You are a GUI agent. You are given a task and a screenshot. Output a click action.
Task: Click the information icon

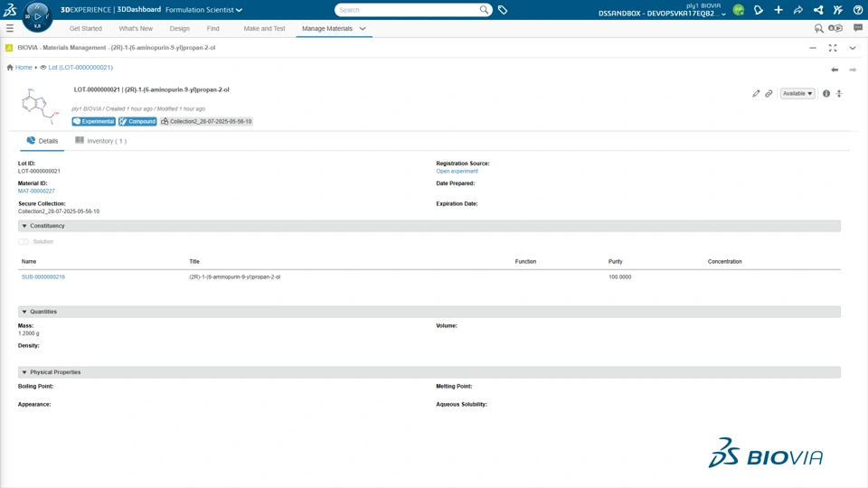826,93
